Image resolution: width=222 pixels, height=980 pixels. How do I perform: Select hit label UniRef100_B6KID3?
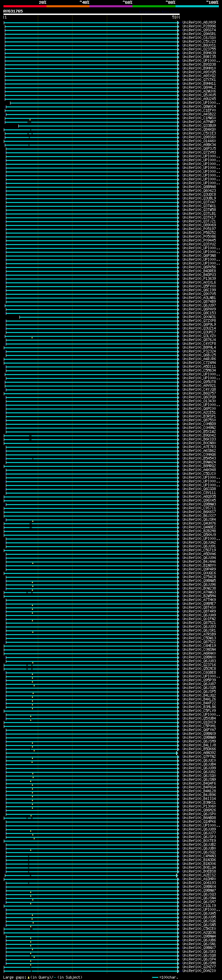click(199, 439)
